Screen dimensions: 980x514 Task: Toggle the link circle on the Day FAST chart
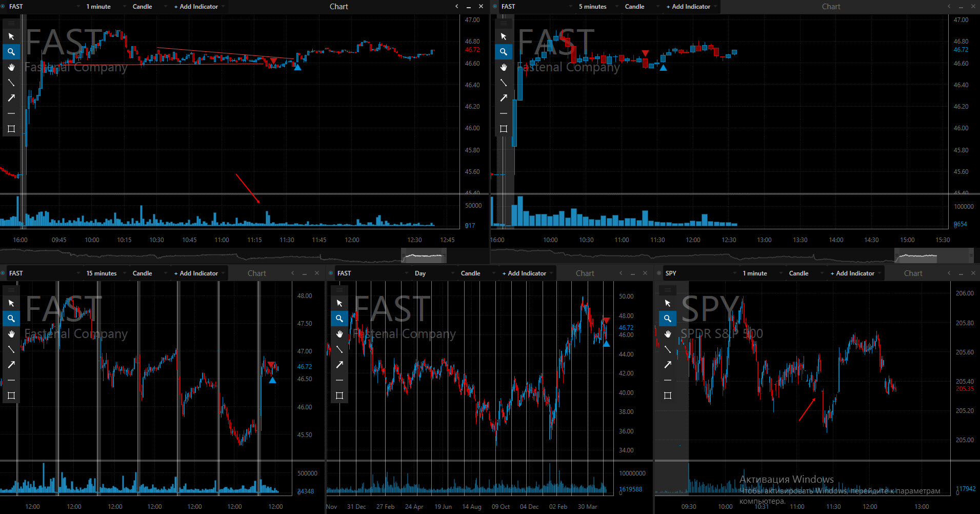tap(331, 273)
